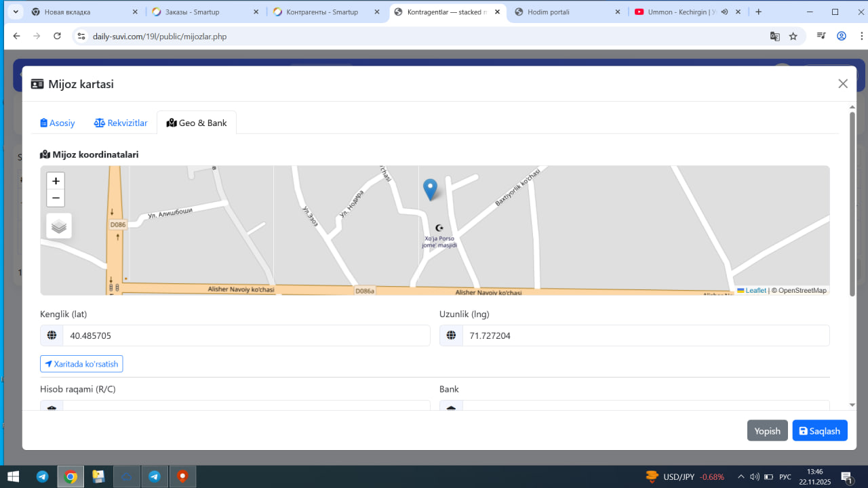Open the taskbar clock and calendar
Viewport: 868px width, 488px height.
click(x=815, y=476)
